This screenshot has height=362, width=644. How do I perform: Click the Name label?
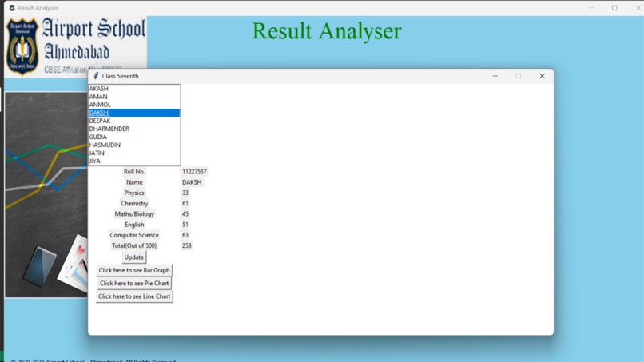(134, 182)
